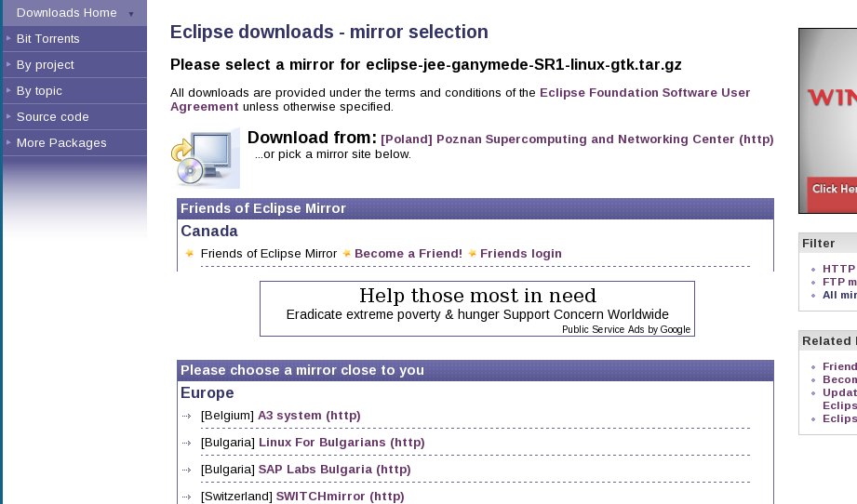Screen dimensions: 857x504
Task: Select the A3 system (http) mirror
Action: point(309,416)
